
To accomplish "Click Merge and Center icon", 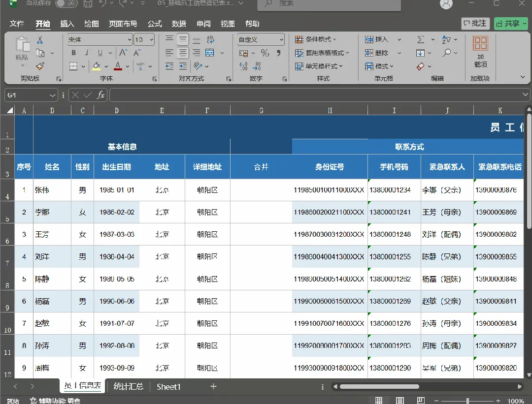I will pyautogui.click(x=210, y=53).
